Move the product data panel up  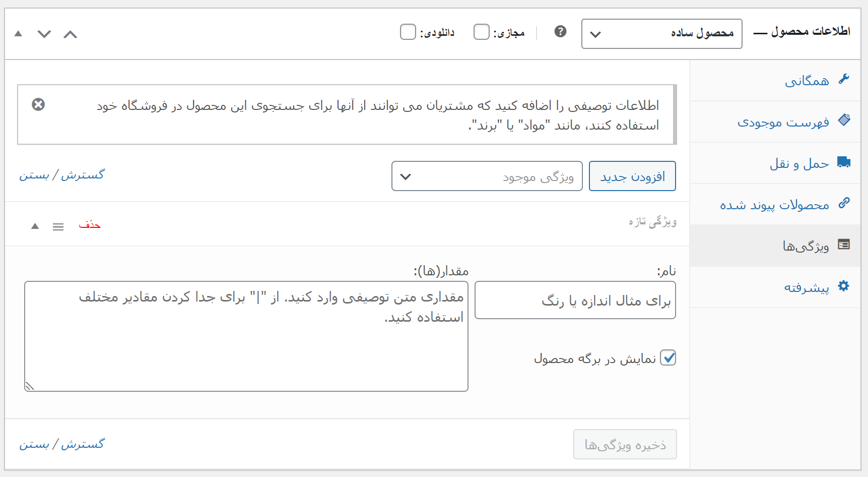(x=71, y=34)
